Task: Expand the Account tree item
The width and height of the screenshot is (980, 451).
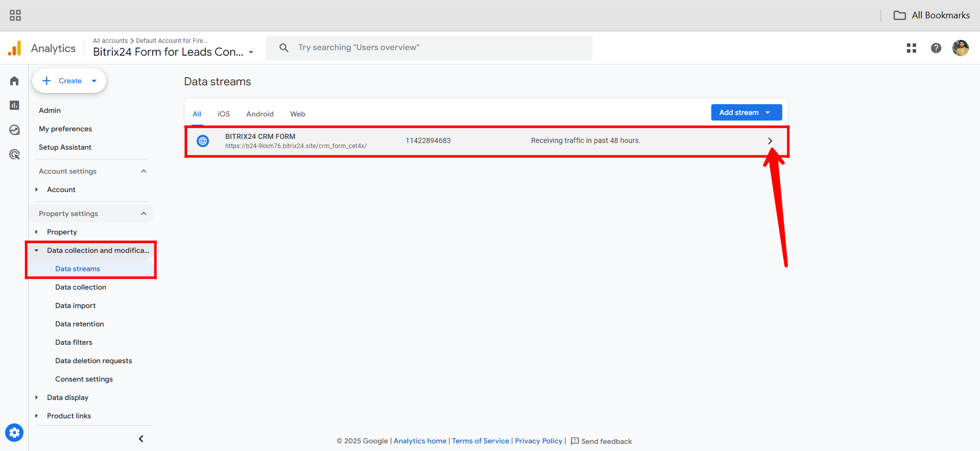Action: (36, 189)
